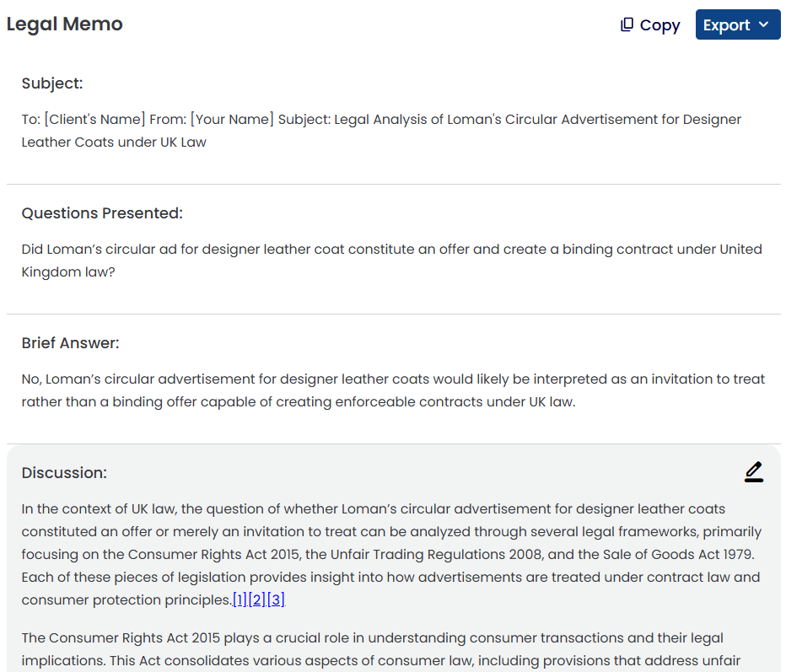Open citation link [2]

click(256, 599)
